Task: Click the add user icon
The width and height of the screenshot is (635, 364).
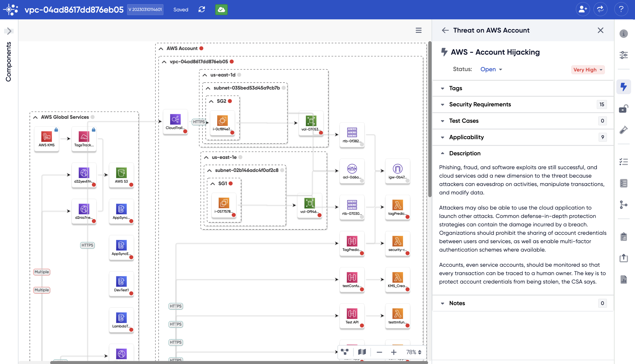Action: [583, 10]
